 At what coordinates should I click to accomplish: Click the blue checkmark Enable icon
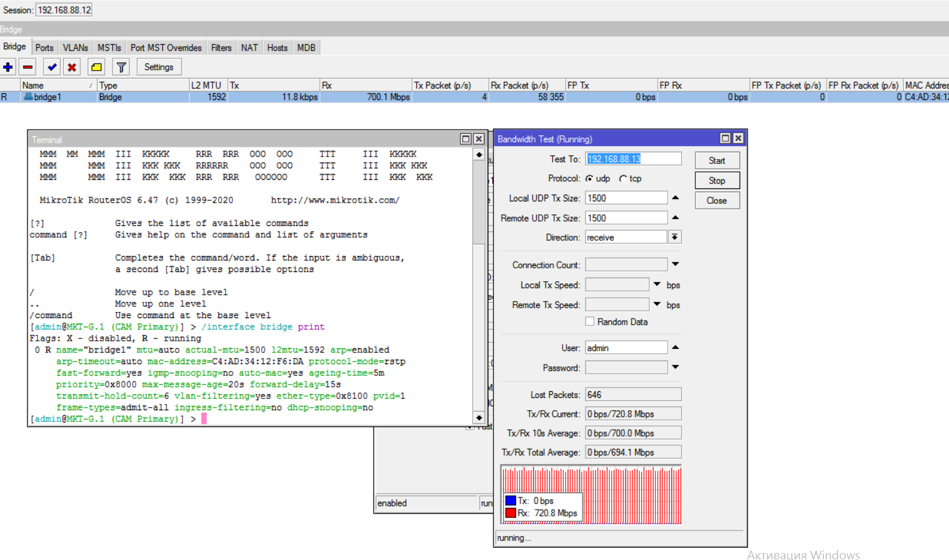[52, 67]
